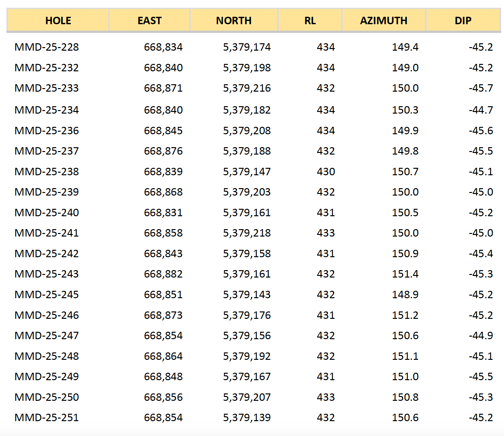Click the DIP column header

point(463,21)
